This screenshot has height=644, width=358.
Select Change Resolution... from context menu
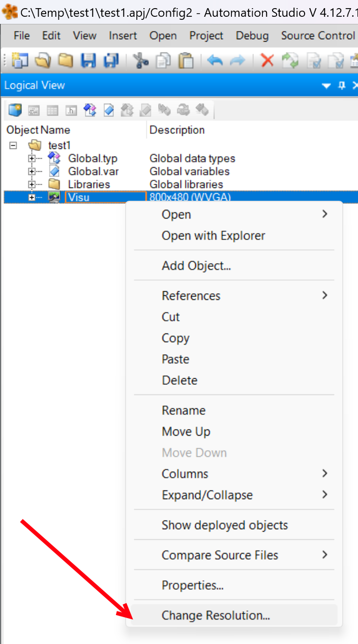(x=216, y=616)
